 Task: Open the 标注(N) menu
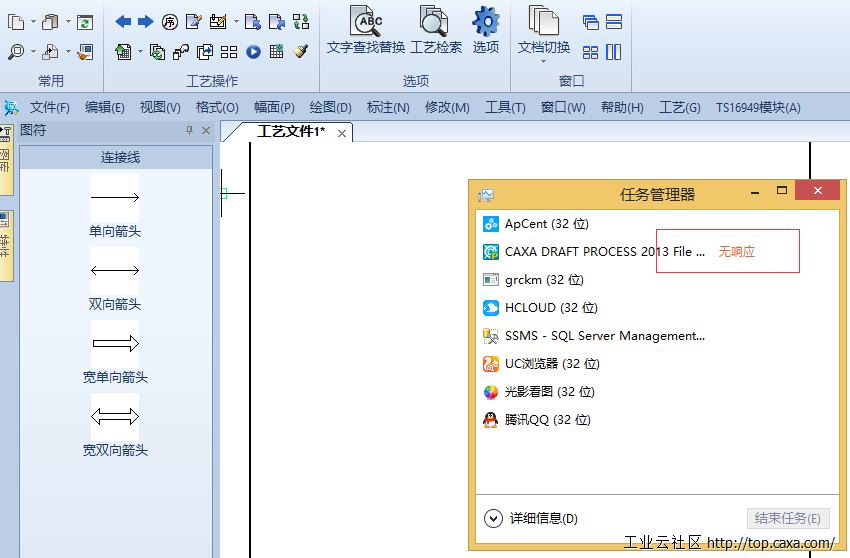(x=388, y=107)
